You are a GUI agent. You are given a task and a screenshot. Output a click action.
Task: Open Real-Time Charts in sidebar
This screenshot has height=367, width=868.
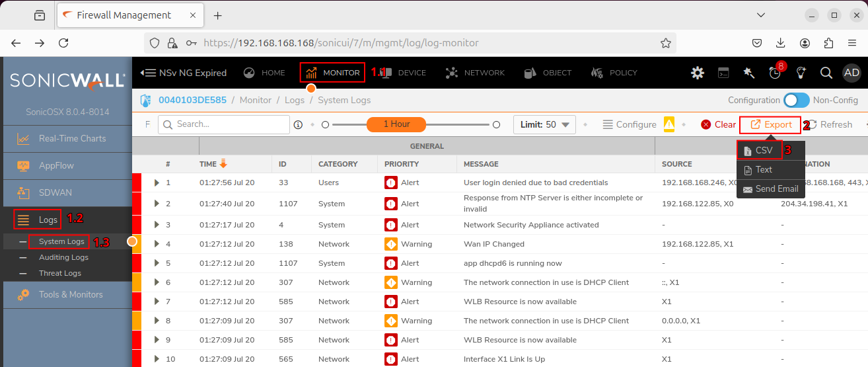pos(66,139)
